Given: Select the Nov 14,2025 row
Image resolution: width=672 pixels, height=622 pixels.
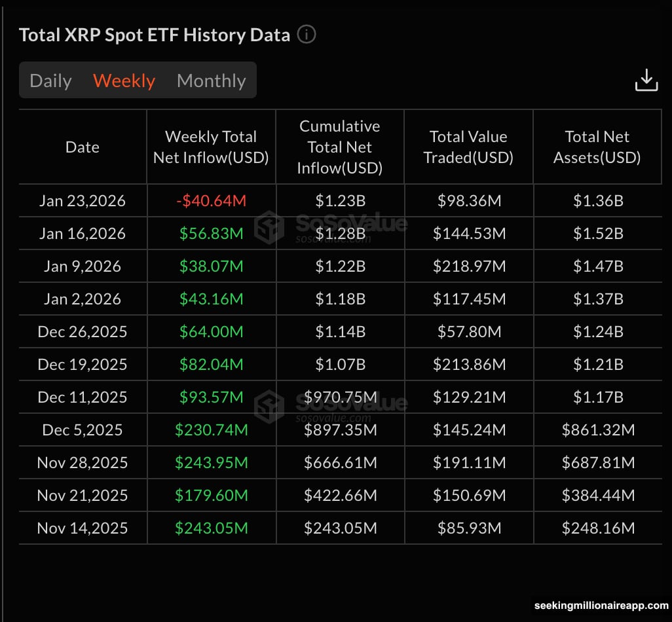Looking at the screenshot, I should click(x=82, y=528).
